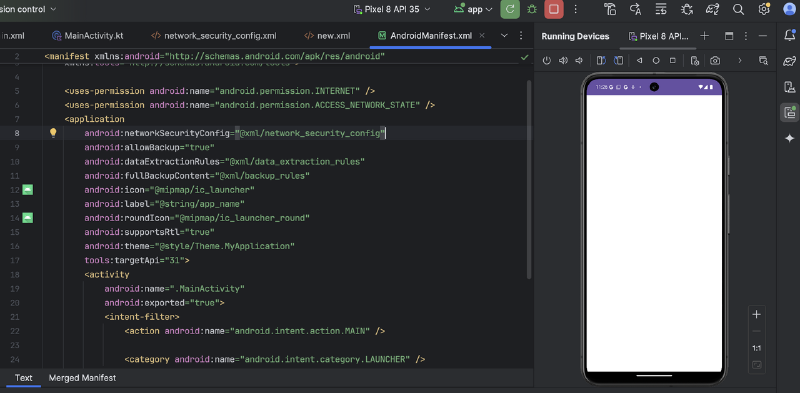Screen dimensions: 800x393
Task: Open the Pixel 8 API 35 device dropdown
Action: 391,9
